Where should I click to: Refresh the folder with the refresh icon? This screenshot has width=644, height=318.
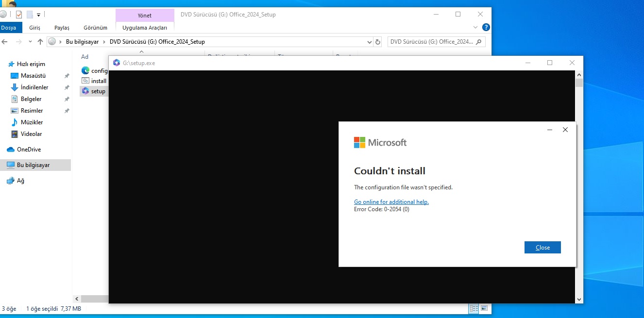pyautogui.click(x=378, y=42)
